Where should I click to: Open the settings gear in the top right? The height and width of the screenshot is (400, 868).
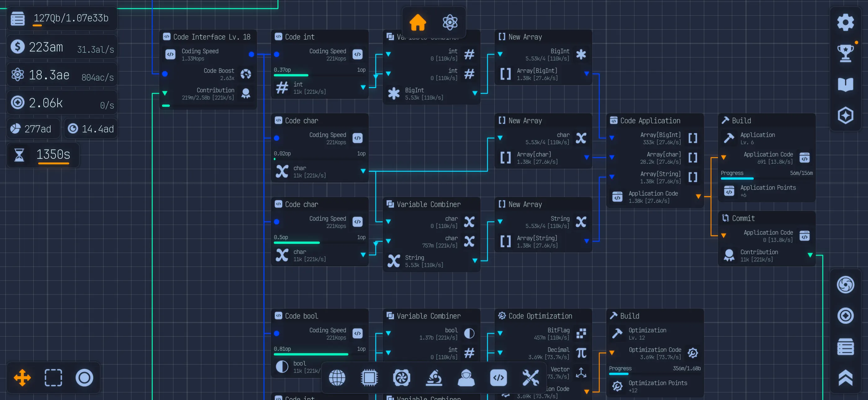pyautogui.click(x=845, y=22)
